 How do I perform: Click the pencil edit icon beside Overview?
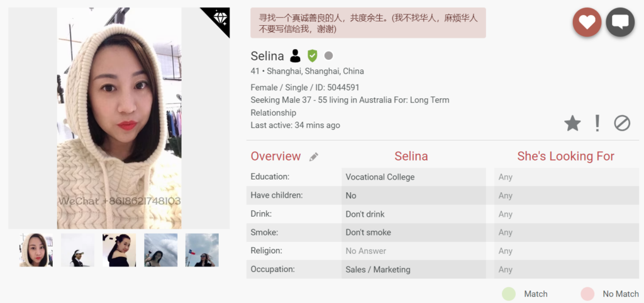[314, 157]
